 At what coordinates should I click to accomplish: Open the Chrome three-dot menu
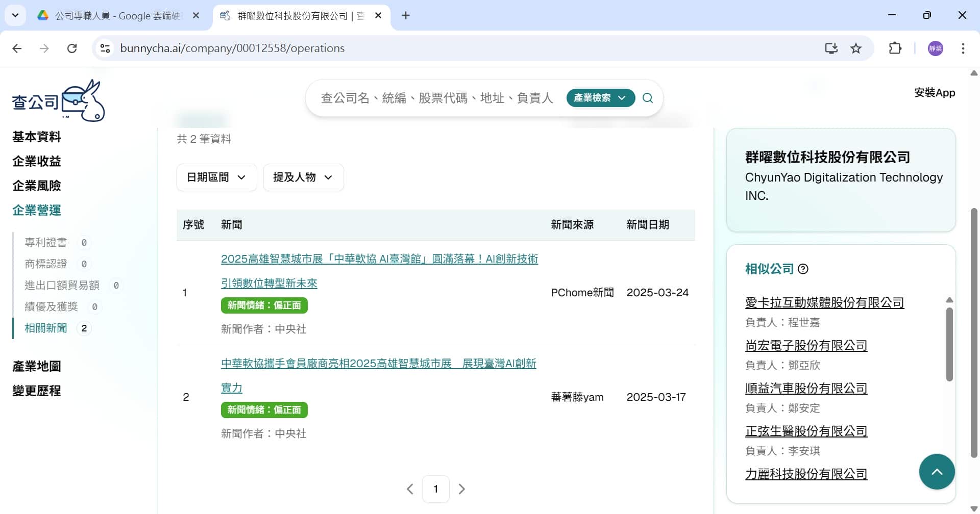[x=963, y=48]
